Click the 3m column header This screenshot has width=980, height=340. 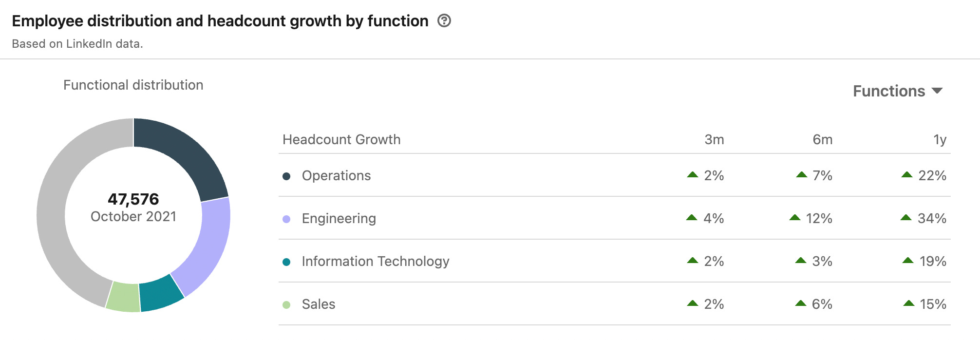click(714, 140)
